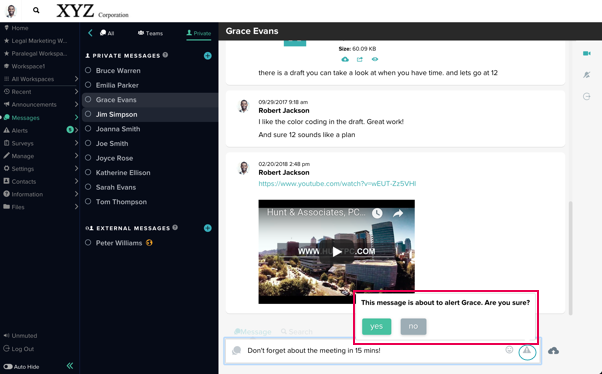Switch to the All messages tab

tap(107, 33)
